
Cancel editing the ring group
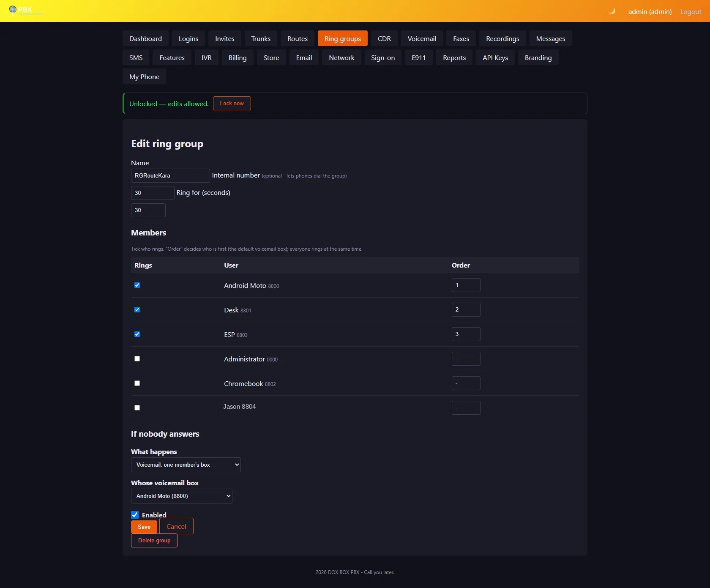[176, 526]
